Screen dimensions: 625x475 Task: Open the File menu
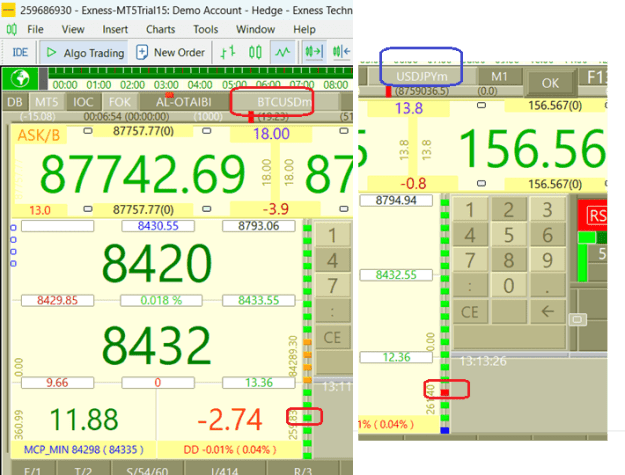click(x=35, y=29)
